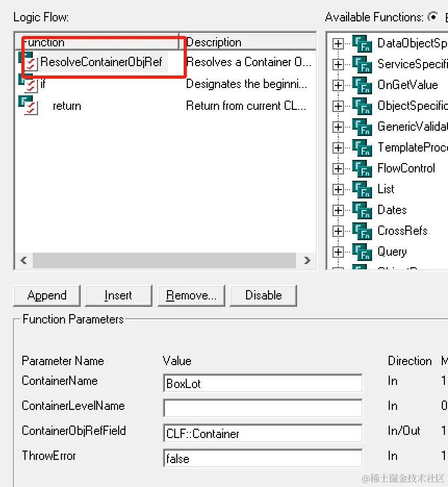Expand the DataObjectSp tree node

pos(338,44)
